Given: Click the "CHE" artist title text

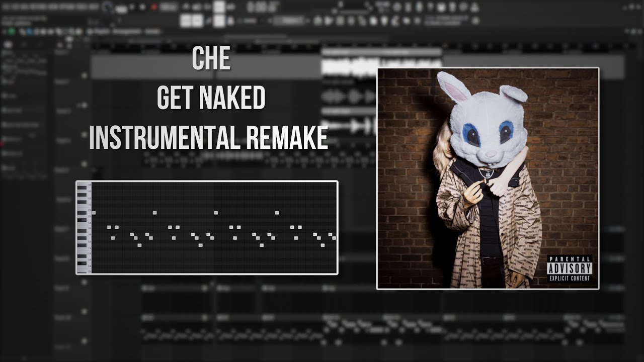Looking at the screenshot, I should [211, 59].
